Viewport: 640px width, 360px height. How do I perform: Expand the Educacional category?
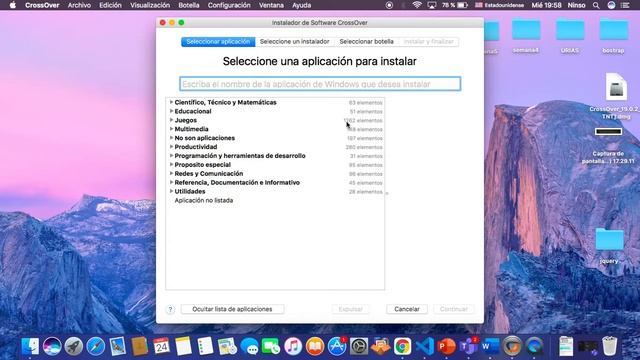[x=171, y=111]
